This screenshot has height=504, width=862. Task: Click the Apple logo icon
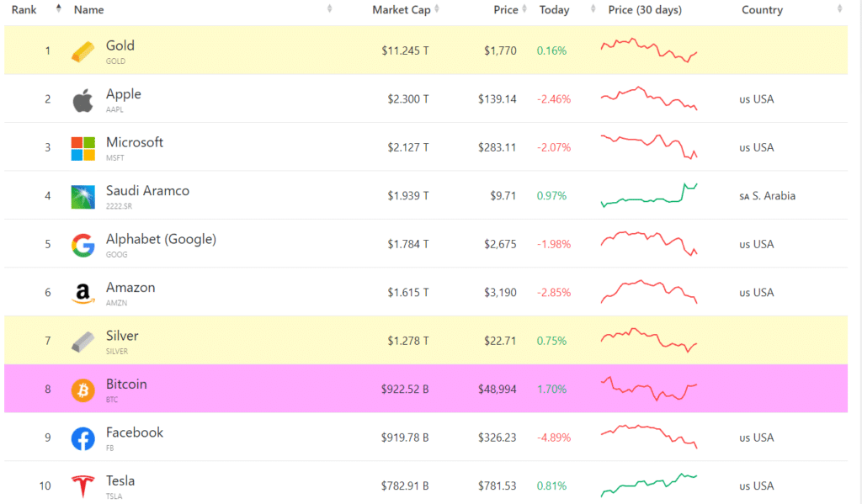click(83, 101)
